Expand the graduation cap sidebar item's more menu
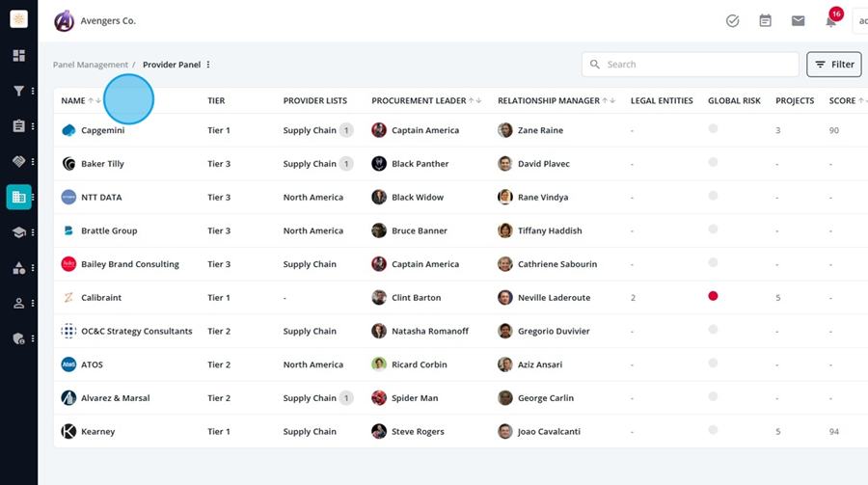 (33, 232)
